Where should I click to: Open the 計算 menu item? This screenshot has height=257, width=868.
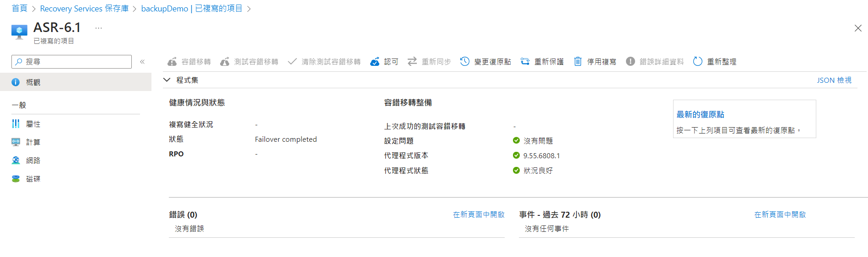[x=75, y=142]
